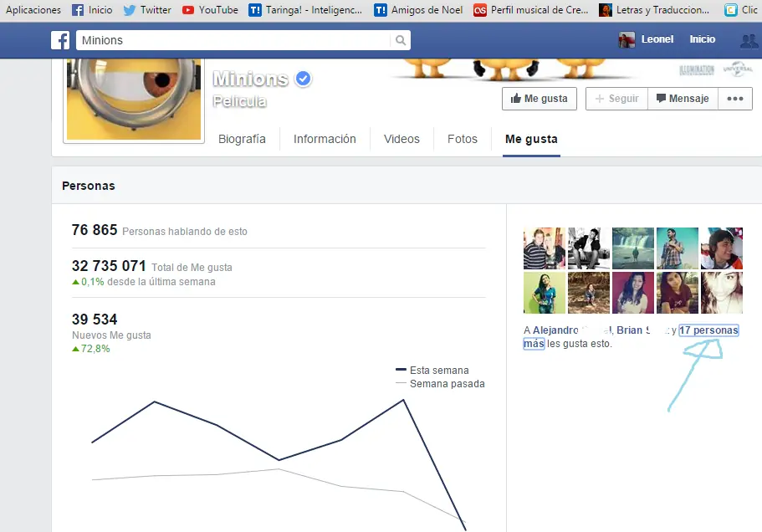Open the waterfall friend photo
Image resolution: width=762 pixels, height=532 pixels.
click(x=632, y=248)
